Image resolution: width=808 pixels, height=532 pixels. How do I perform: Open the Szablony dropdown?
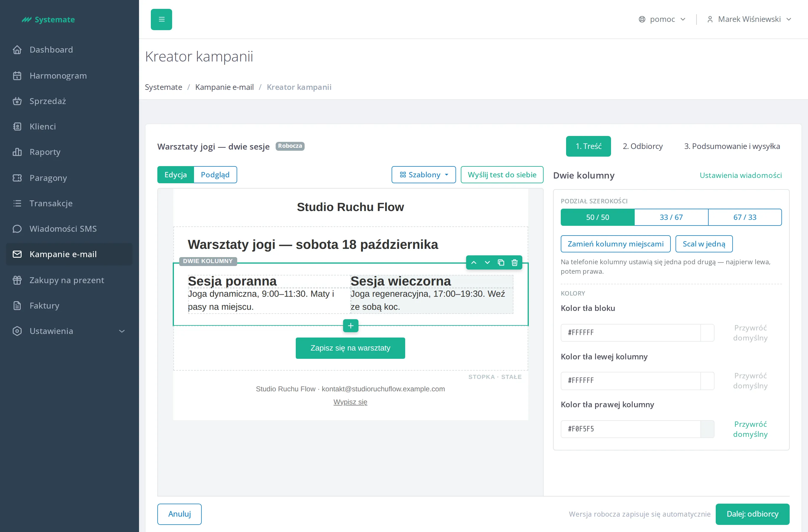point(424,175)
